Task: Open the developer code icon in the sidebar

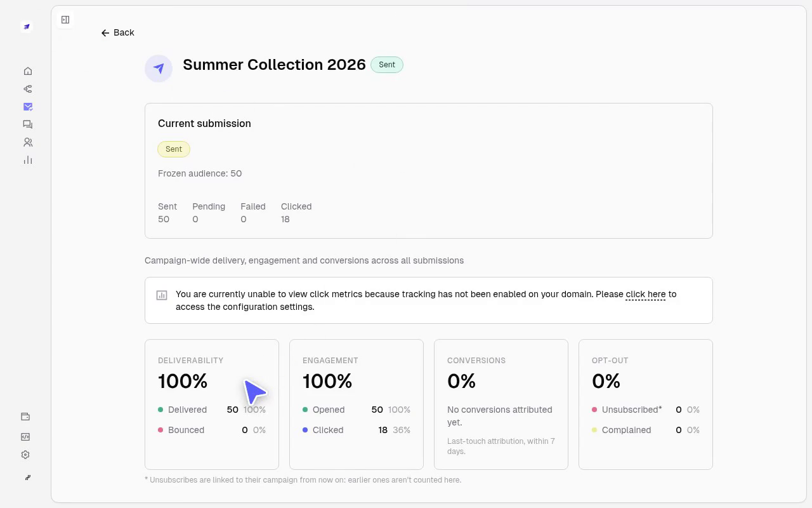Action: coord(25,437)
